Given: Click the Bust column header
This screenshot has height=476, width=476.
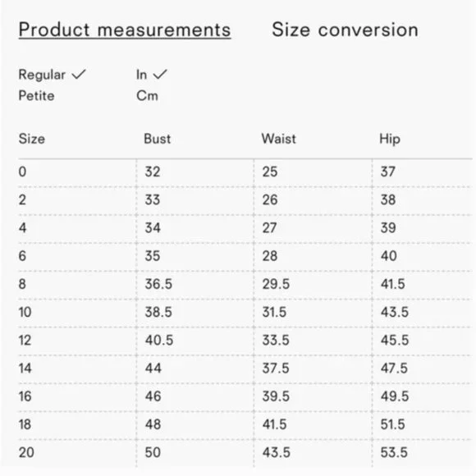Looking at the screenshot, I should click(157, 139).
